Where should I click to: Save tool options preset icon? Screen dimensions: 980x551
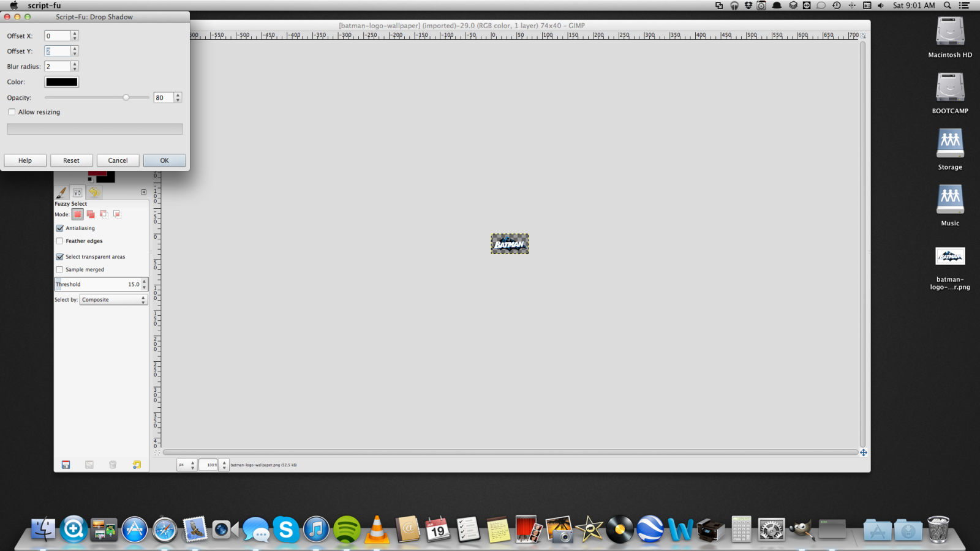[x=66, y=465]
